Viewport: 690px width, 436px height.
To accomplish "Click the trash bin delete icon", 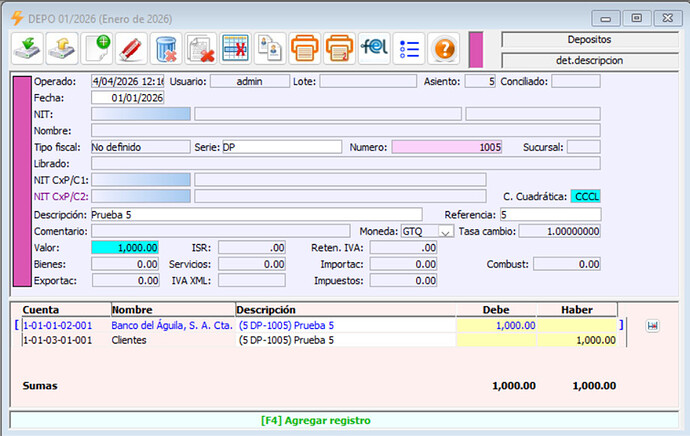I will coord(166,48).
